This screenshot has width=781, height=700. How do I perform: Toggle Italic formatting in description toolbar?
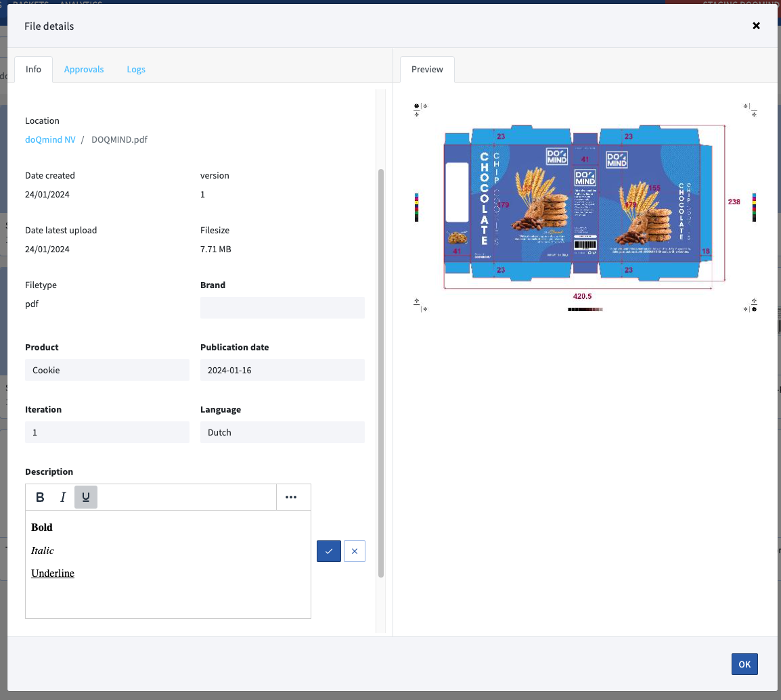63,497
